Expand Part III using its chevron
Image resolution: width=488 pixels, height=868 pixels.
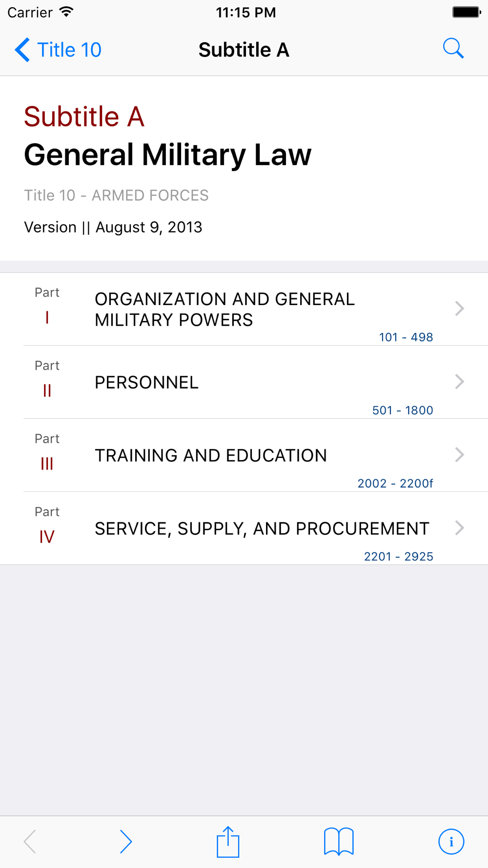[x=459, y=455]
